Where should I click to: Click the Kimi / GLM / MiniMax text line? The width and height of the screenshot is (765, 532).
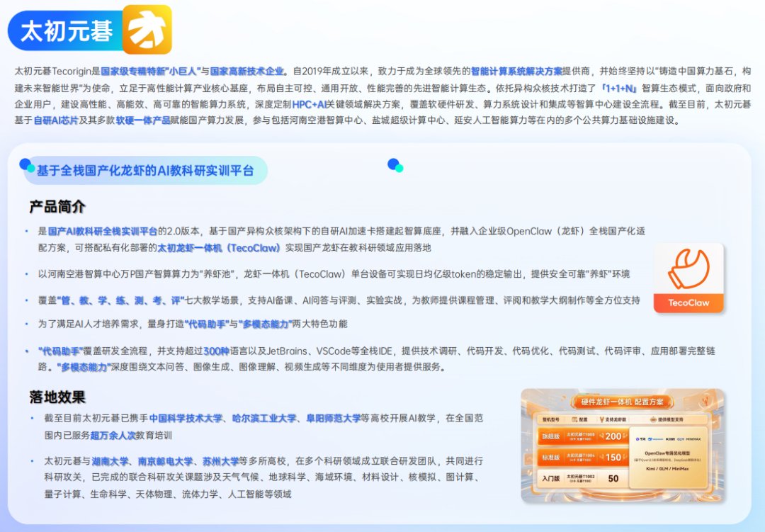click(667, 469)
